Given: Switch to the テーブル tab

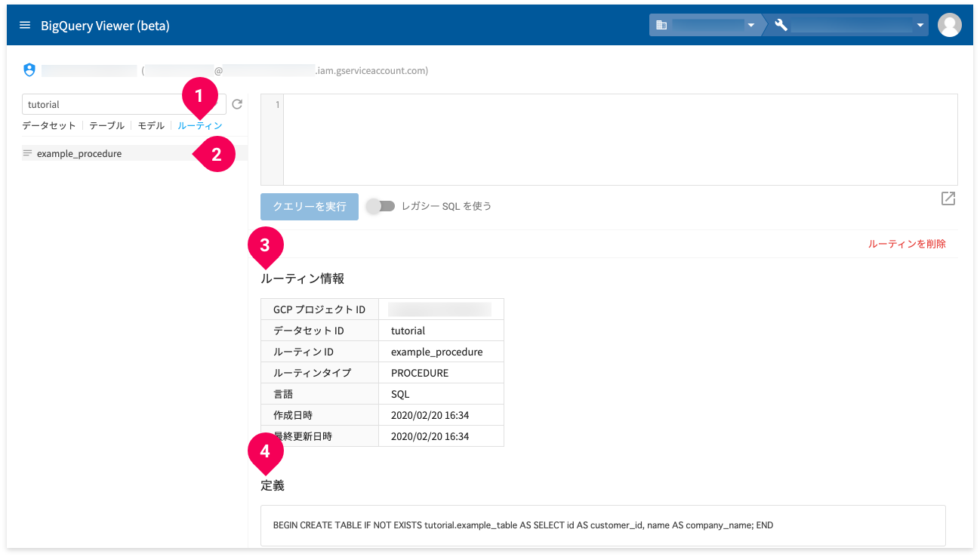Looking at the screenshot, I should pyautogui.click(x=106, y=126).
